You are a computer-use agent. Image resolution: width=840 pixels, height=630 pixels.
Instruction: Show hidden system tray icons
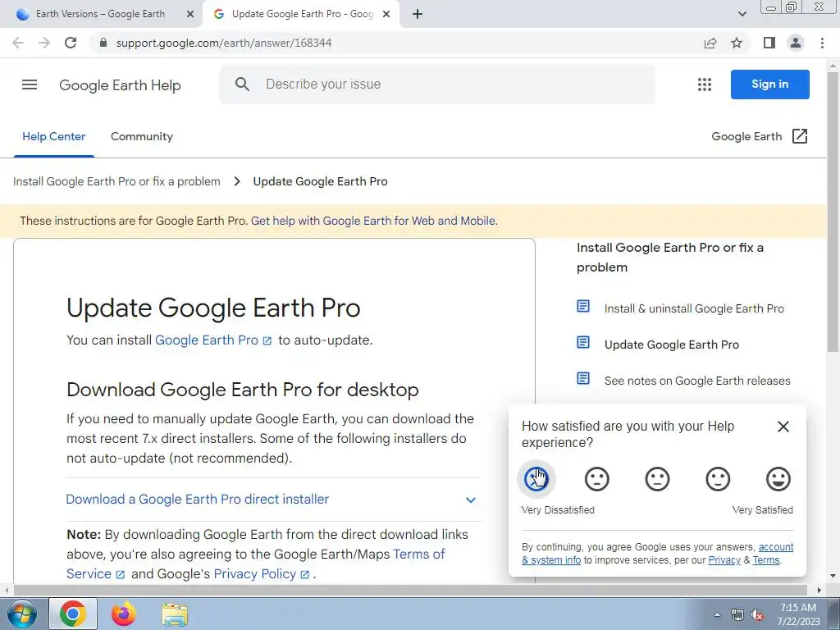[x=717, y=615]
